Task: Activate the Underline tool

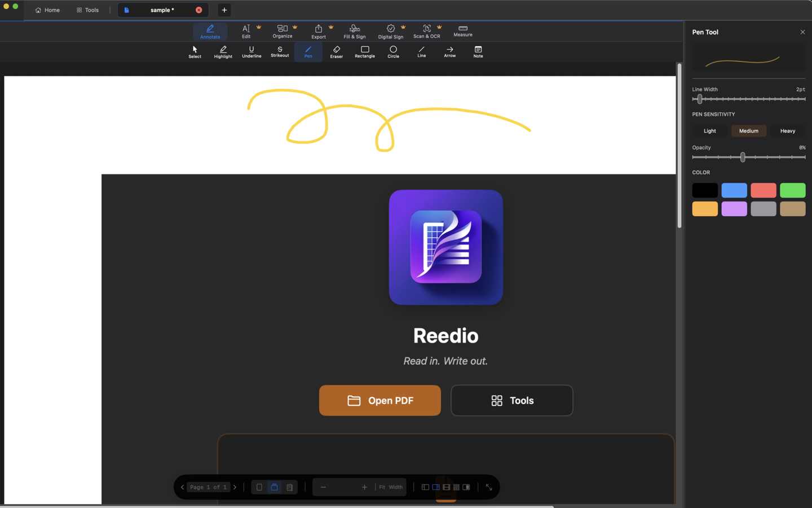Action: click(x=251, y=52)
